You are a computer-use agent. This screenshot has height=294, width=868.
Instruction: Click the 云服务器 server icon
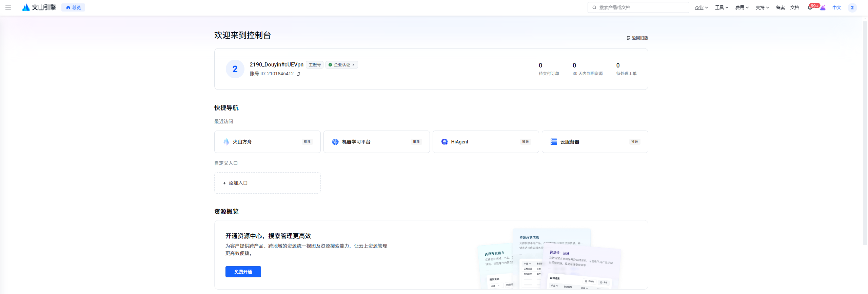(x=554, y=142)
